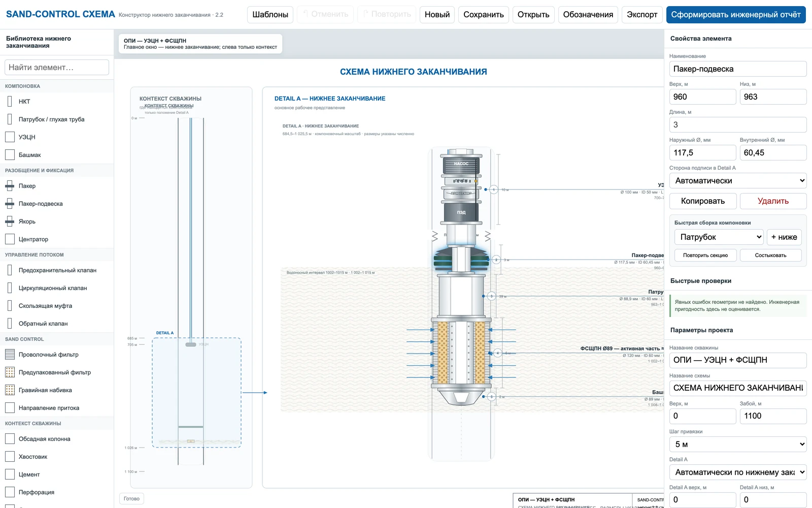Image resolution: width=812 pixels, height=508 pixels.
Task: Choose the Центратор icon
Action: (10, 239)
